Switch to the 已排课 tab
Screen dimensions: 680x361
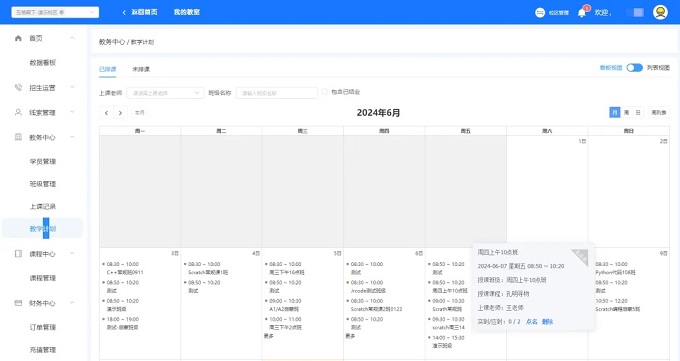[x=107, y=69]
